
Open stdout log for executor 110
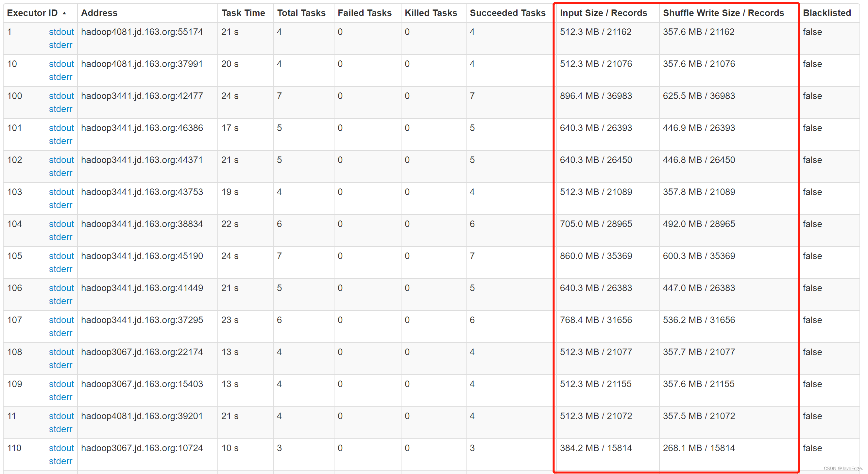click(x=61, y=448)
